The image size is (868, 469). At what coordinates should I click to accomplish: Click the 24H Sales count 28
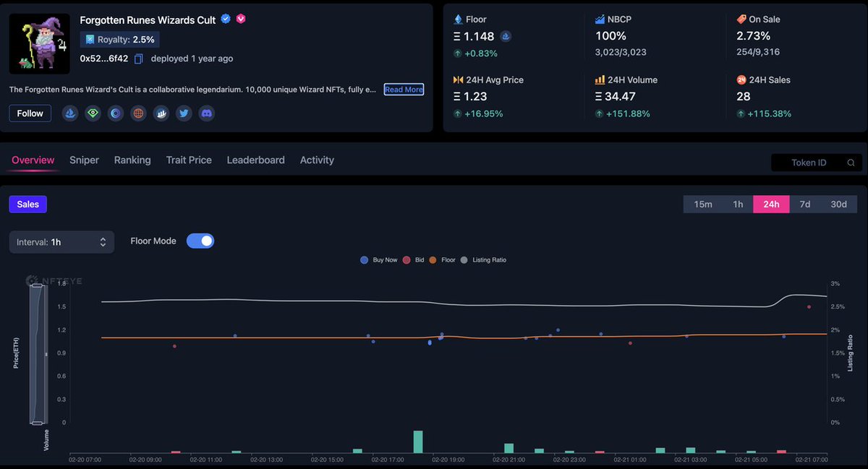[744, 96]
